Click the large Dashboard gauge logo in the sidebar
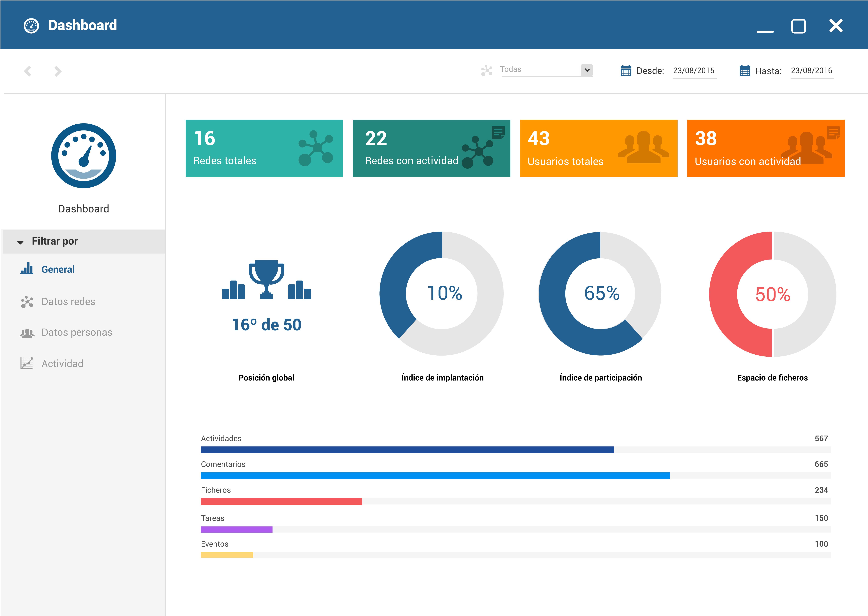 83,155
